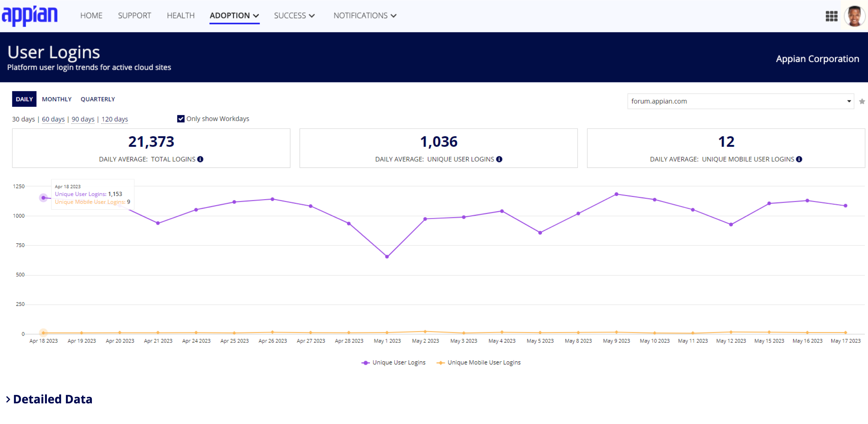The image size is (868, 424).
Task: Click the May 1 2023 purple data point
Action: pyautogui.click(x=387, y=257)
